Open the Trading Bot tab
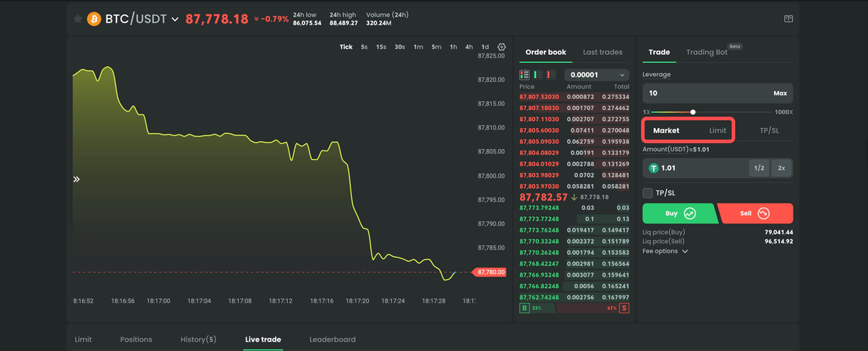This screenshot has height=351, width=868. [707, 52]
